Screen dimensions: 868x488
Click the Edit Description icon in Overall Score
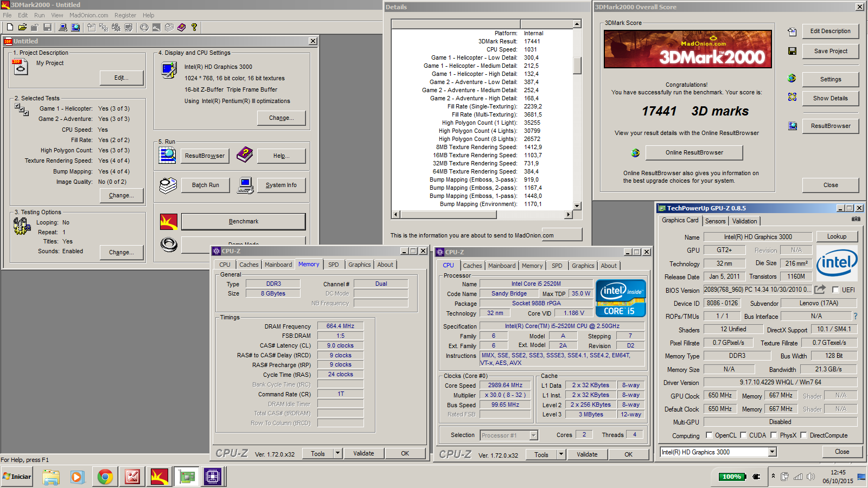pyautogui.click(x=792, y=32)
